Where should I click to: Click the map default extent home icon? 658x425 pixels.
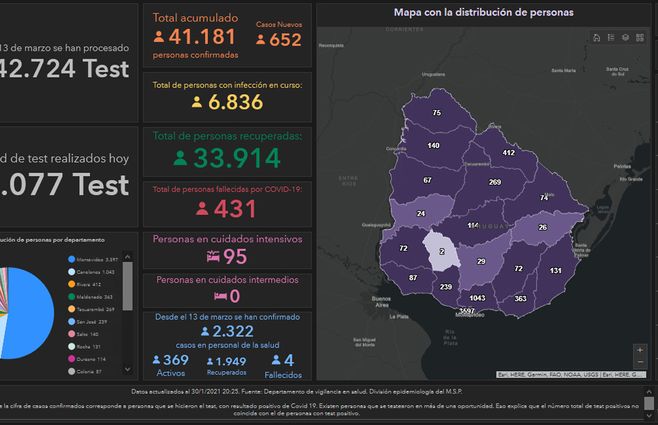[596, 38]
